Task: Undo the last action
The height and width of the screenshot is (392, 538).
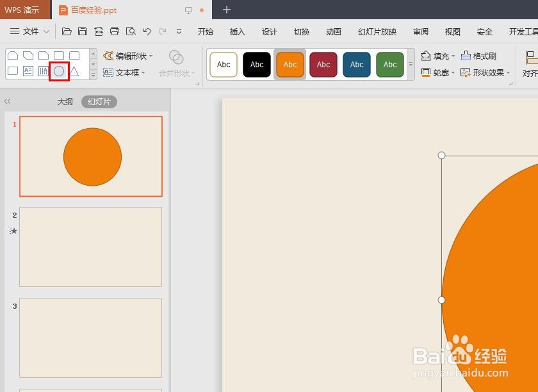Action: [x=147, y=31]
